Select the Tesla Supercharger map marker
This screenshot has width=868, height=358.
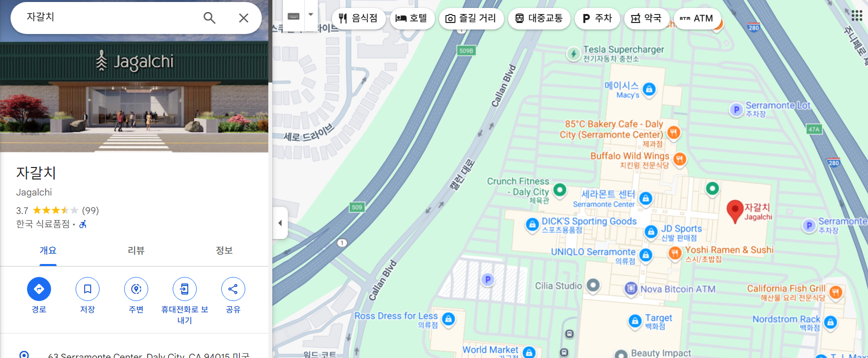click(x=573, y=53)
